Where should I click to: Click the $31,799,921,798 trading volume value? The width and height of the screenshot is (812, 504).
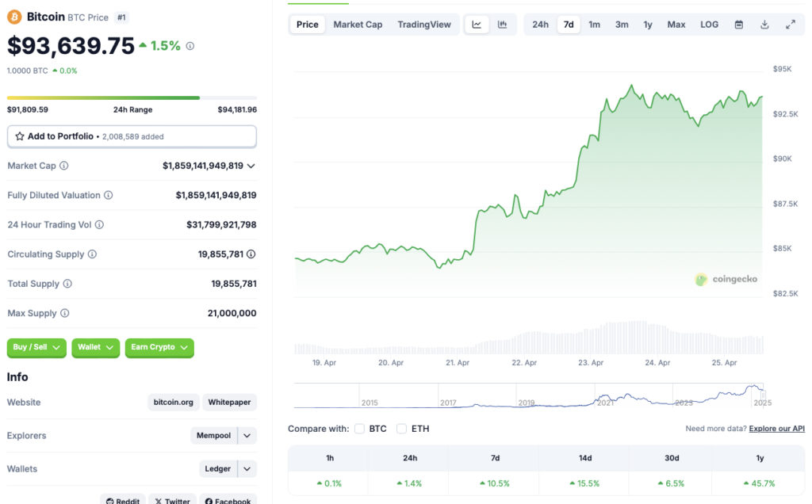[x=222, y=224]
